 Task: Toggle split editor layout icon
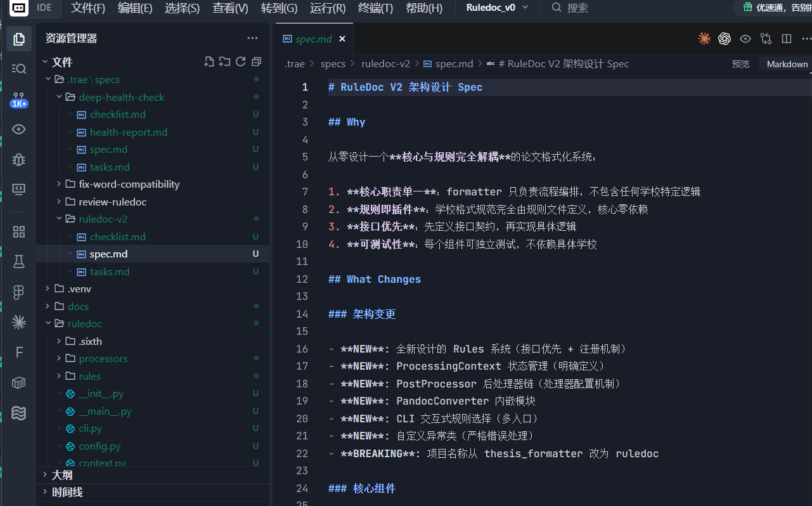[x=787, y=39]
